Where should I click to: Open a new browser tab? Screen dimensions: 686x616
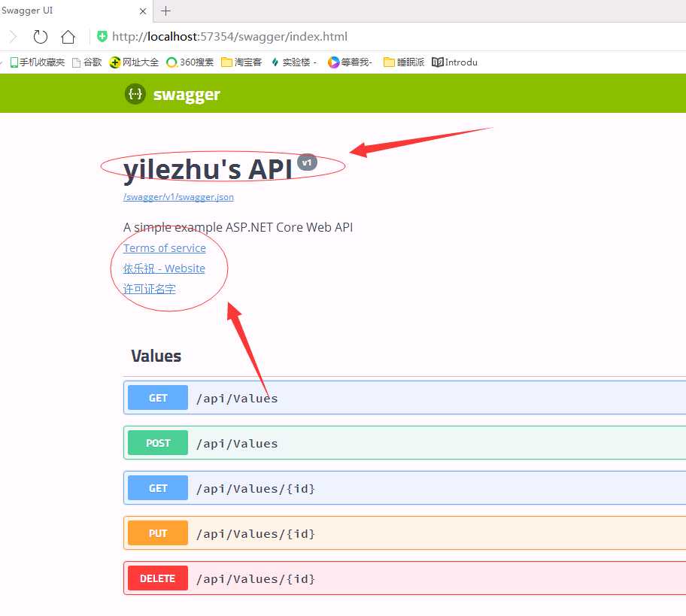tap(165, 11)
